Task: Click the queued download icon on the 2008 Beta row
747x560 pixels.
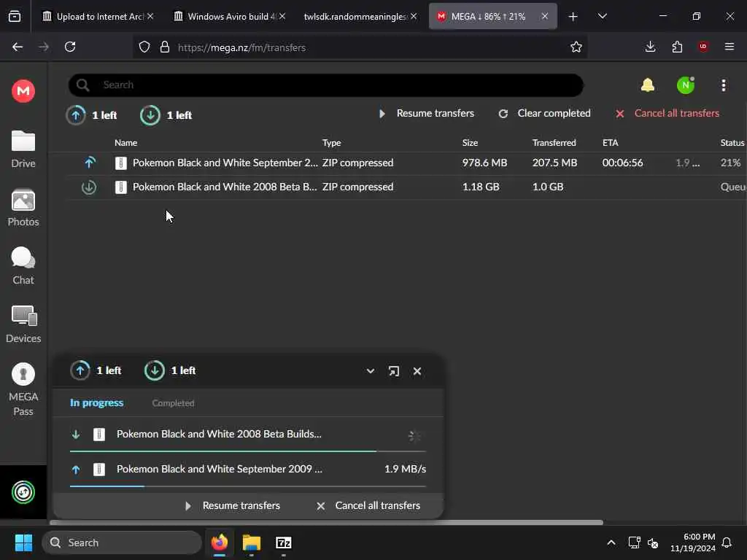Action: [x=88, y=187]
